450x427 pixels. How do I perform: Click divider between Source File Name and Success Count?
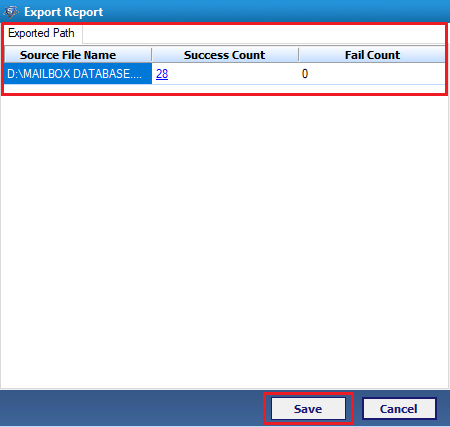[152, 55]
